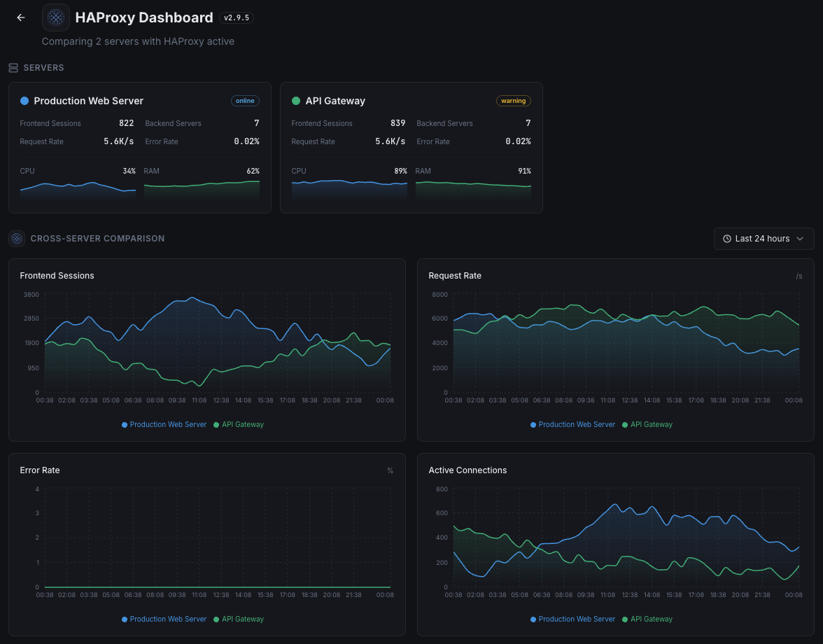Toggle API Gateway series in Active Connections legend
This screenshot has width=823, height=644.
[647, 619]
